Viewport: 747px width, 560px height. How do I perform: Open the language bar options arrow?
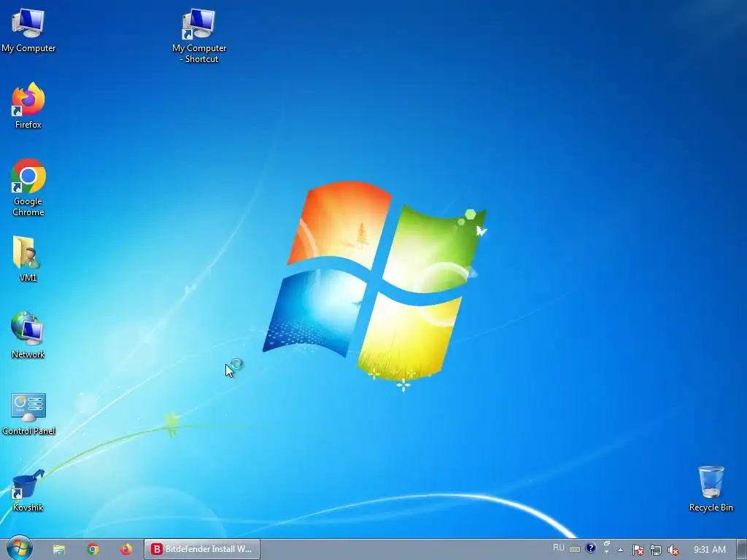607,551
